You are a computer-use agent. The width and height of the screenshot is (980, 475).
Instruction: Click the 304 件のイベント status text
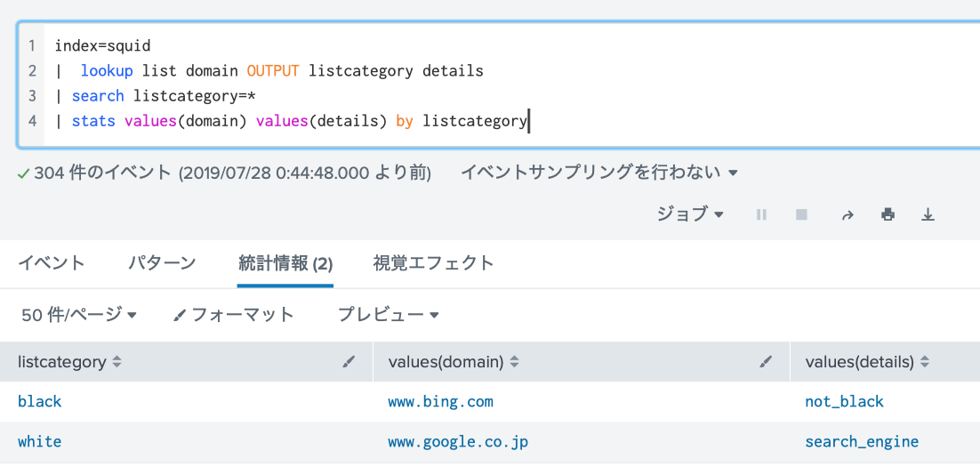(102, 173)
